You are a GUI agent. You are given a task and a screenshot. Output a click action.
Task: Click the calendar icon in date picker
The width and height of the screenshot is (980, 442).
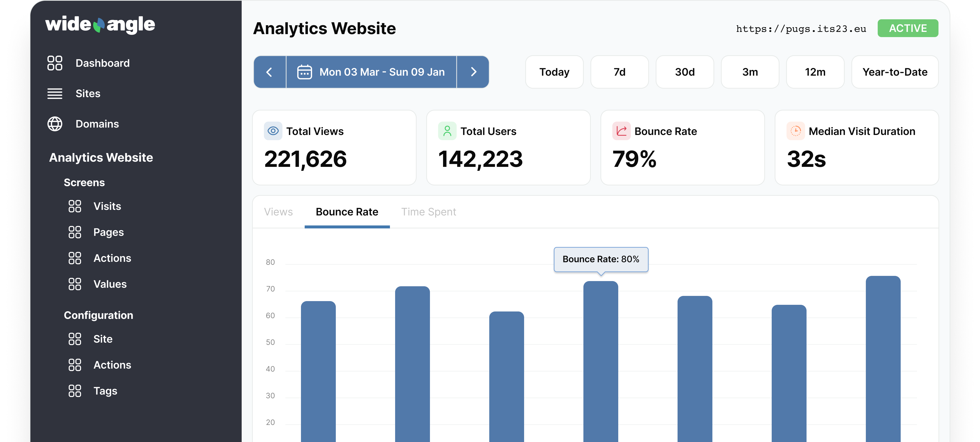coord(304,72)
